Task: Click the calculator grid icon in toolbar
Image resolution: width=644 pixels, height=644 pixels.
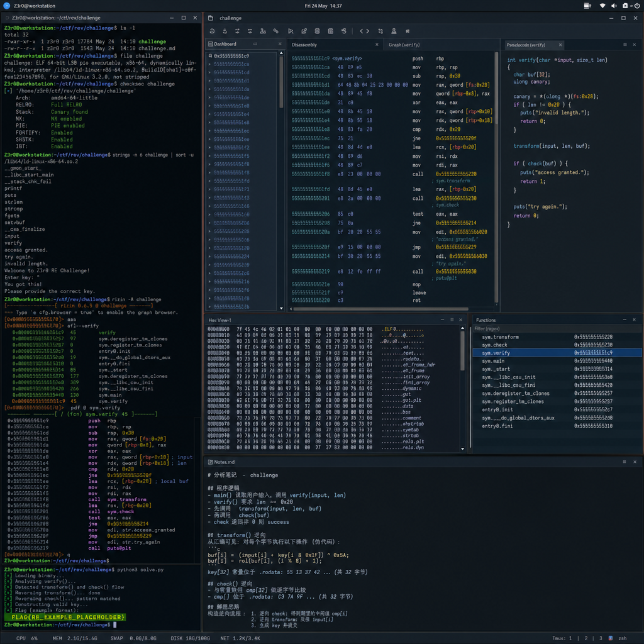Action: pyautogui.click(x=331, y=31)
